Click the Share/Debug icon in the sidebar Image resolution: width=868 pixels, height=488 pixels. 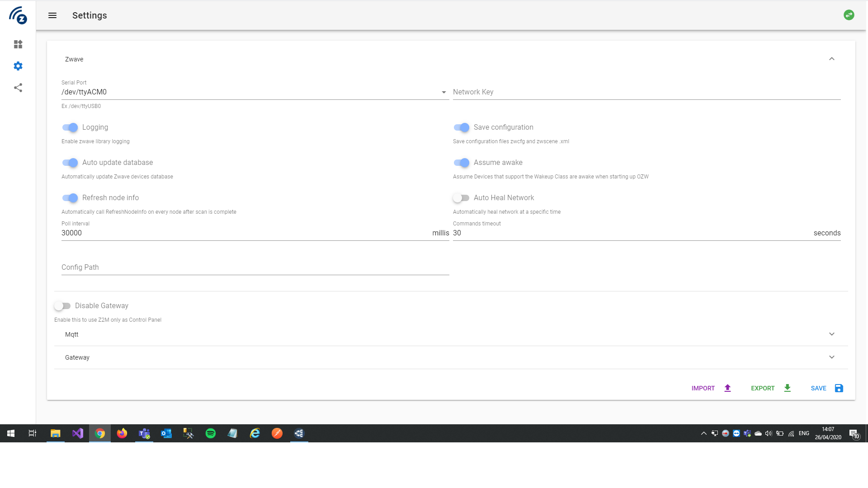point(18,88)
